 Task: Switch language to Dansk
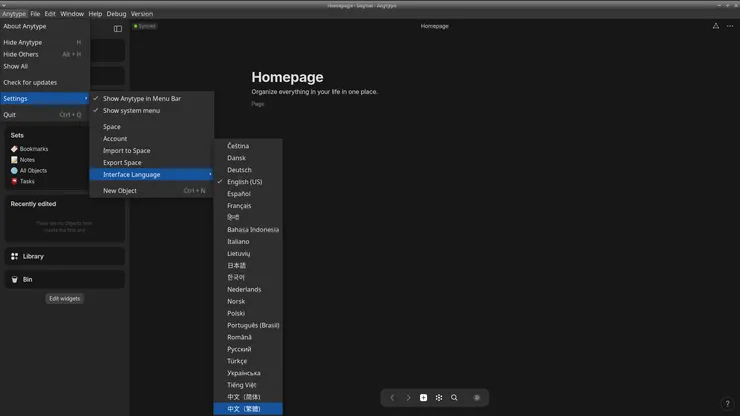248,158
